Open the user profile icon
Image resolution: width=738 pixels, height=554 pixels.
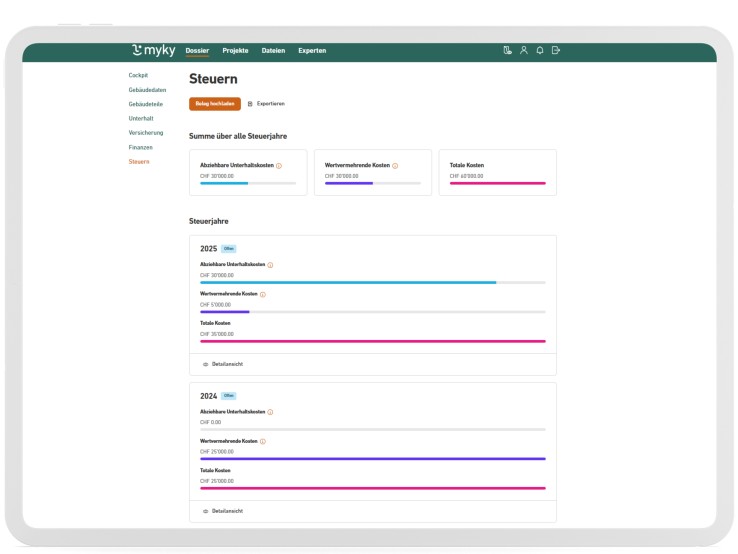click(523, 51)
